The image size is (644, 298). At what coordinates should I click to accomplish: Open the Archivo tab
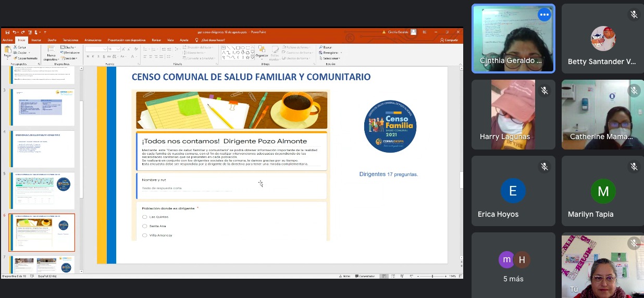7,40
